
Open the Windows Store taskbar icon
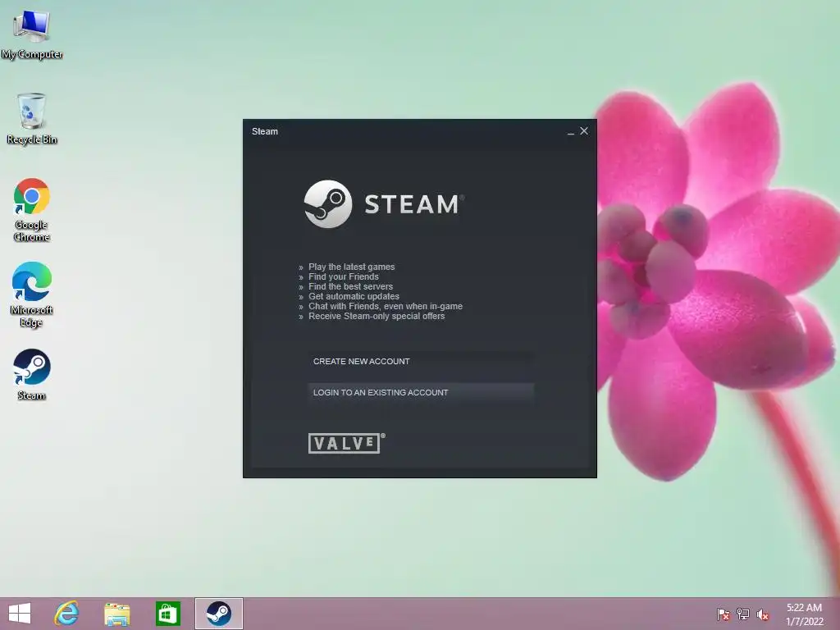coord(167,614)
